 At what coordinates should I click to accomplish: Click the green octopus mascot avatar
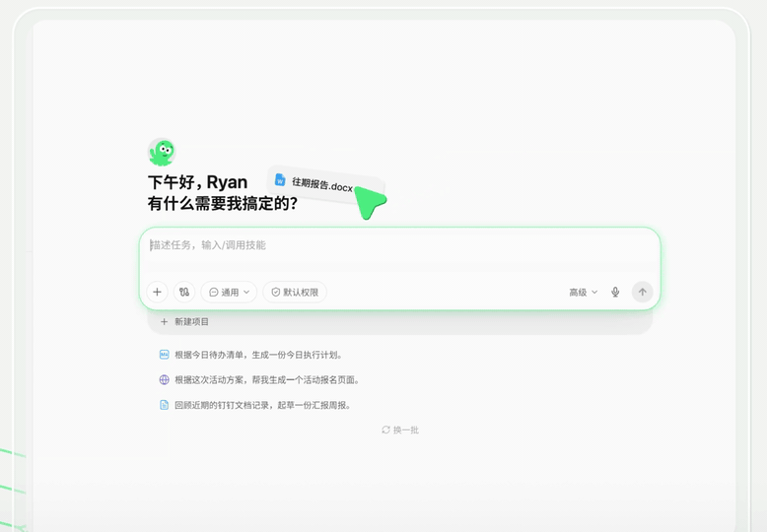162,152
